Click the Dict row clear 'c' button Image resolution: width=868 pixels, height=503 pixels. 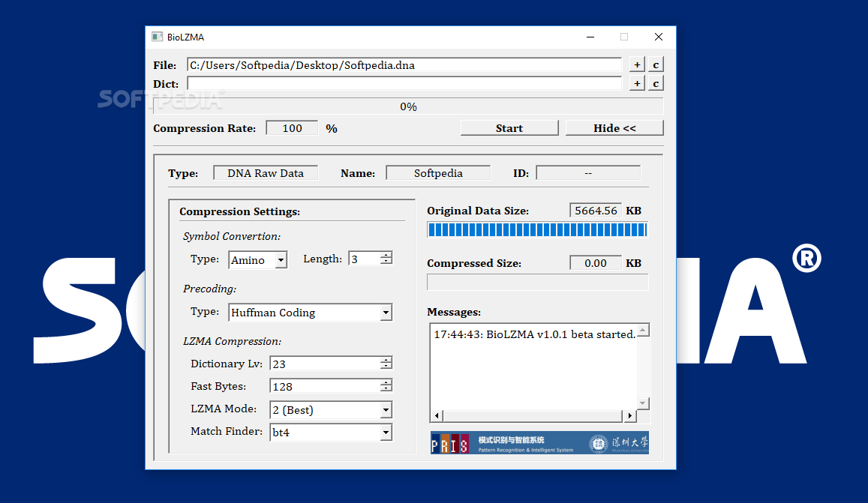click(x=656, y=83)
